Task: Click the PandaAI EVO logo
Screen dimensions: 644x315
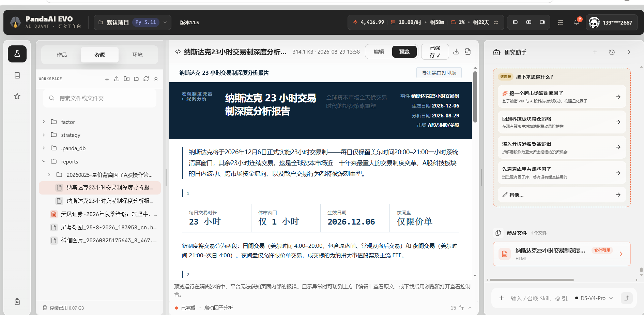Action: tap(15, 22)
